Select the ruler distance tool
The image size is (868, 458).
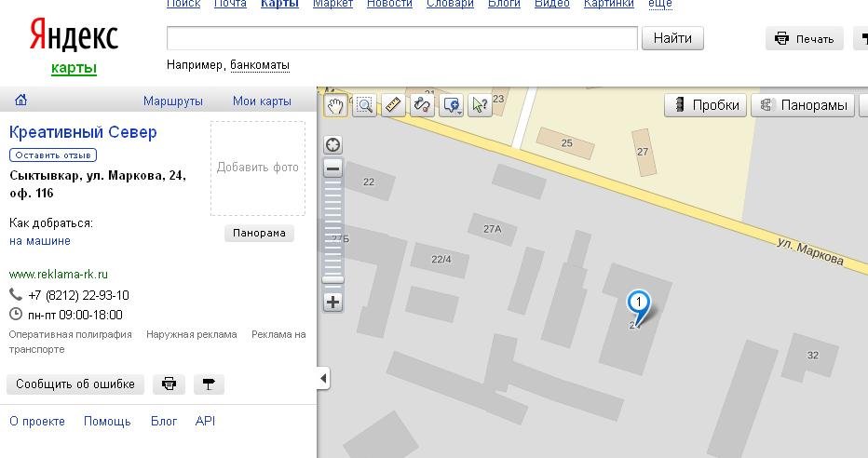pos(393,105)
